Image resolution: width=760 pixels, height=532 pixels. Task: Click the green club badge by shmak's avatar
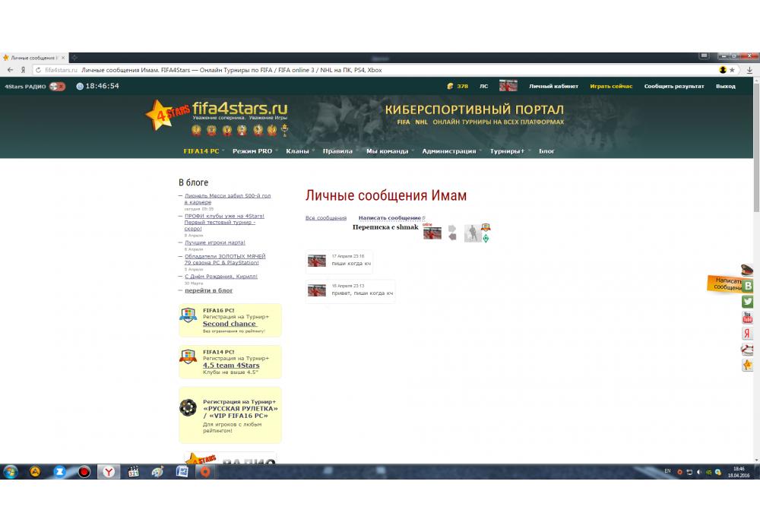486,239
